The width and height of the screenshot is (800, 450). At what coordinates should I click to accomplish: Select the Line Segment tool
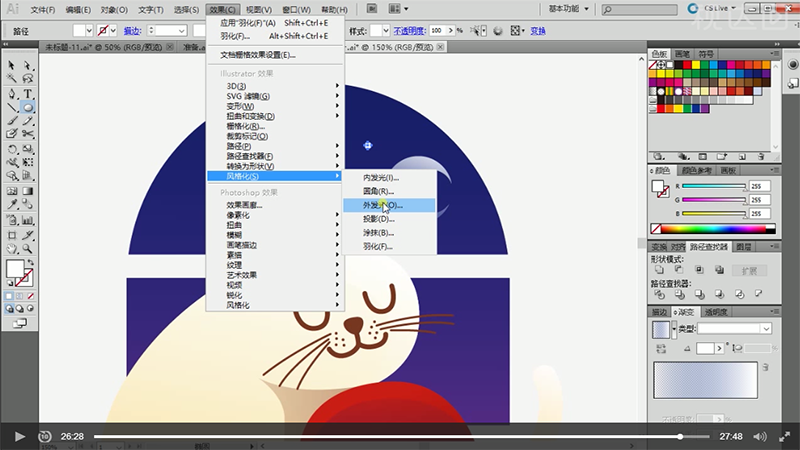[x=12, y=107]
